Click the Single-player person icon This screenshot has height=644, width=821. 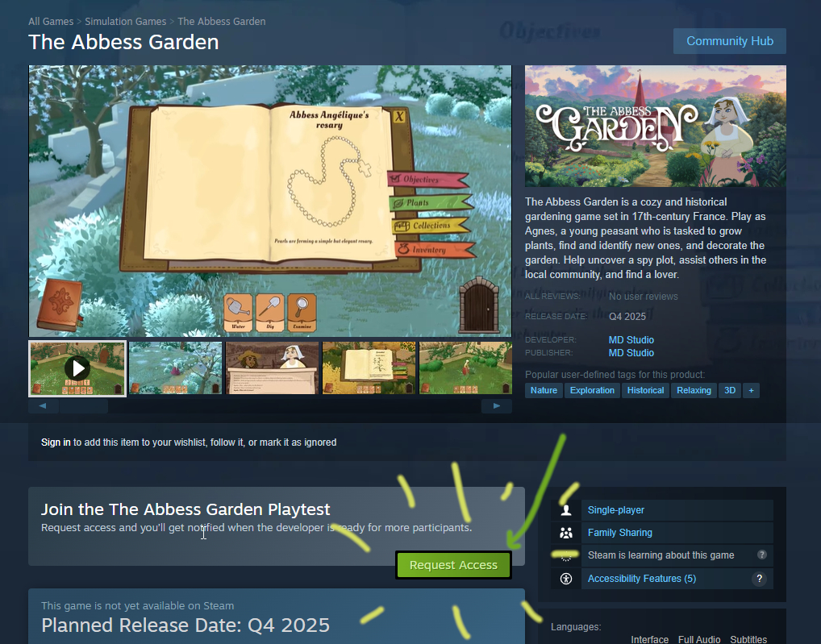click(x=566, y=510)
